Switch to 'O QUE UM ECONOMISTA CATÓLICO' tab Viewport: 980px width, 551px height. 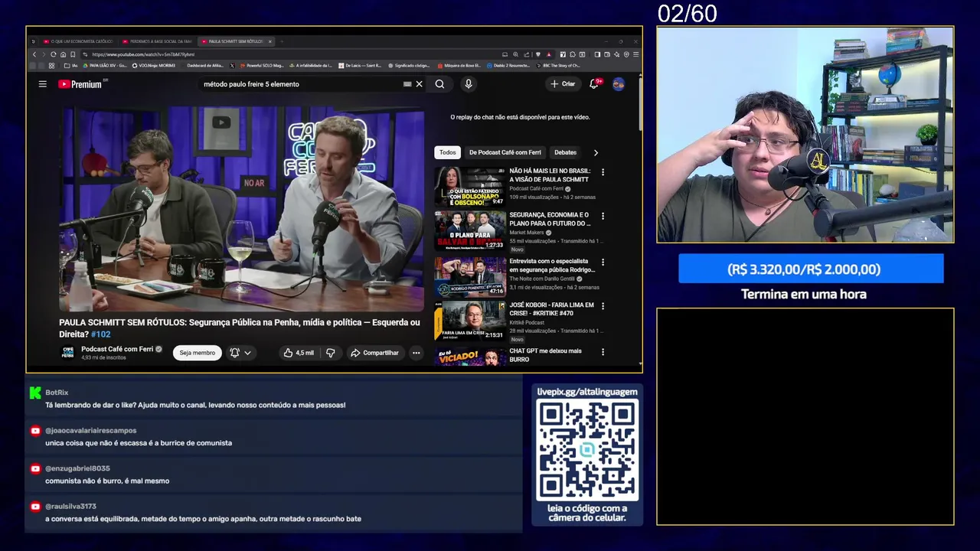(78, 41)
